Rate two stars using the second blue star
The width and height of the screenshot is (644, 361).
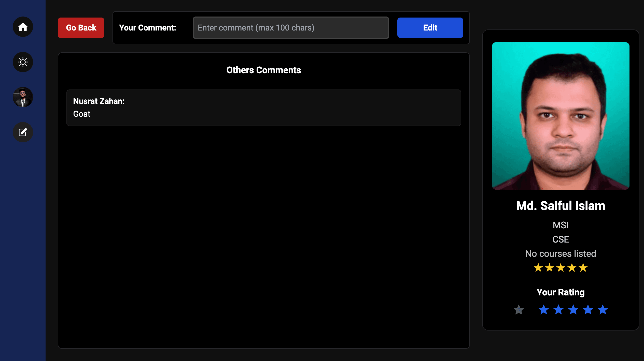point(558,310)
